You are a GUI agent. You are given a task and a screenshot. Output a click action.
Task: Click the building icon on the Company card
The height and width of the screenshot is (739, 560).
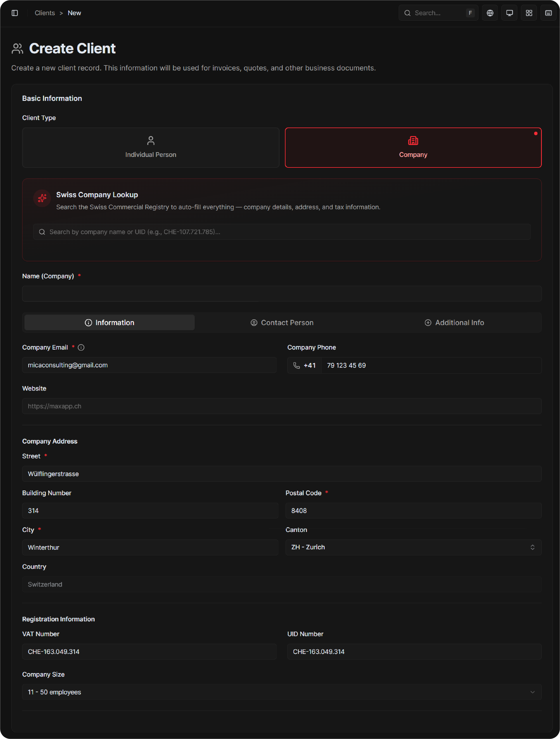(x=413, y=141)
